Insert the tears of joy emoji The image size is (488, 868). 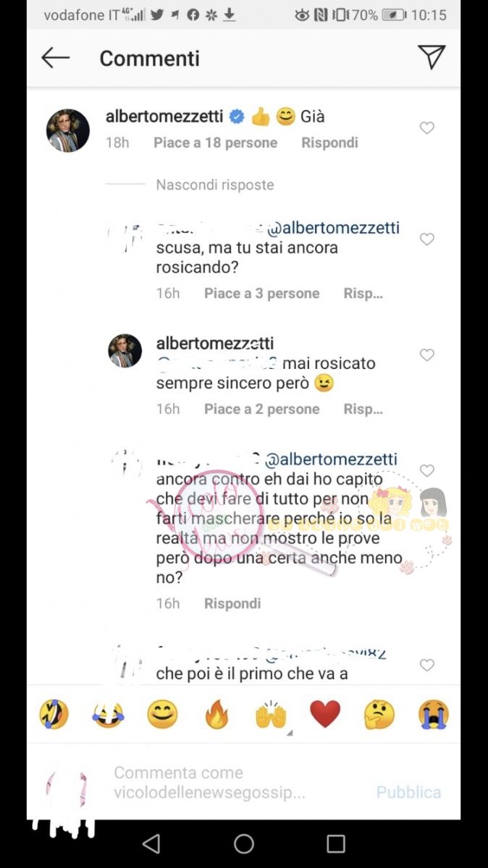click(x=108, y=715)
